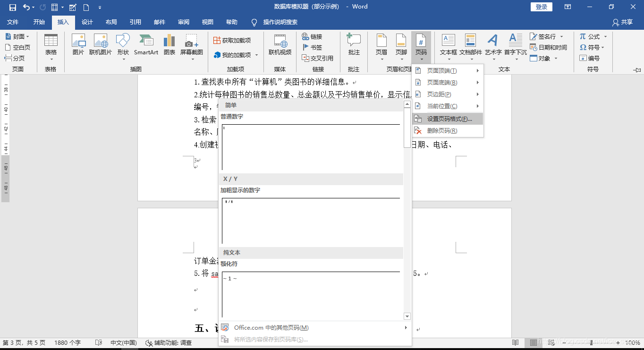Insert a blank page (空白页)
The width and height of the screenshot is (644, 350).
tap(17, 47)
